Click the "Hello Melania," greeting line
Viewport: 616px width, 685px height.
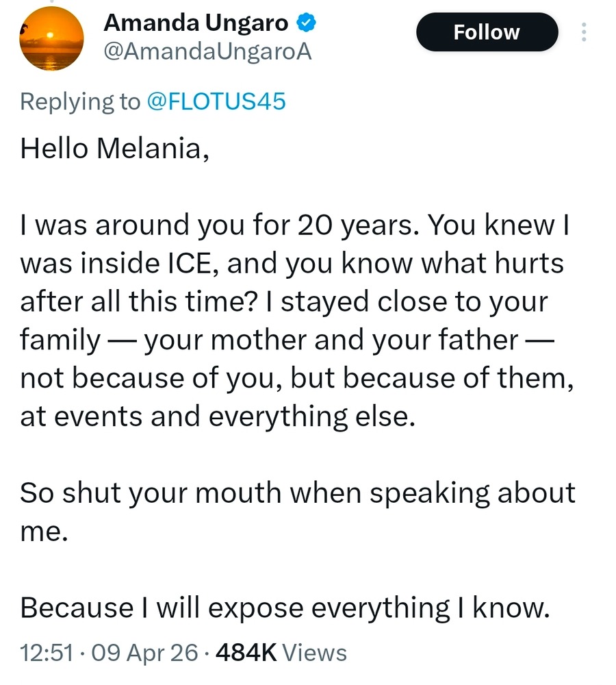(x=114, y=148)
